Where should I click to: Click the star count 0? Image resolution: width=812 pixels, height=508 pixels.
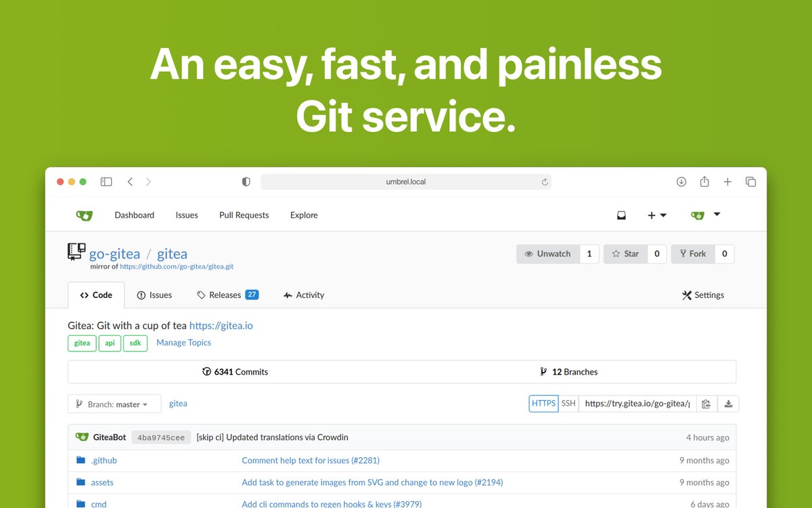pyautogui.click(x=657, y=254)
